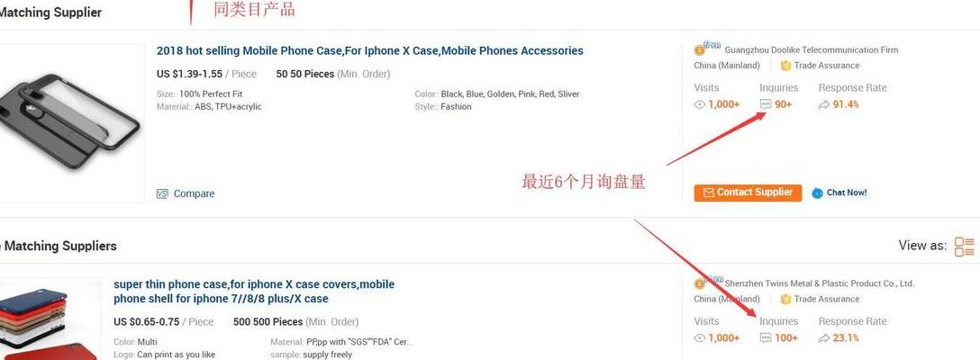Click the response rate icon at 23.1%
Screen dimensions: 980x360
(x=824, y=338)
